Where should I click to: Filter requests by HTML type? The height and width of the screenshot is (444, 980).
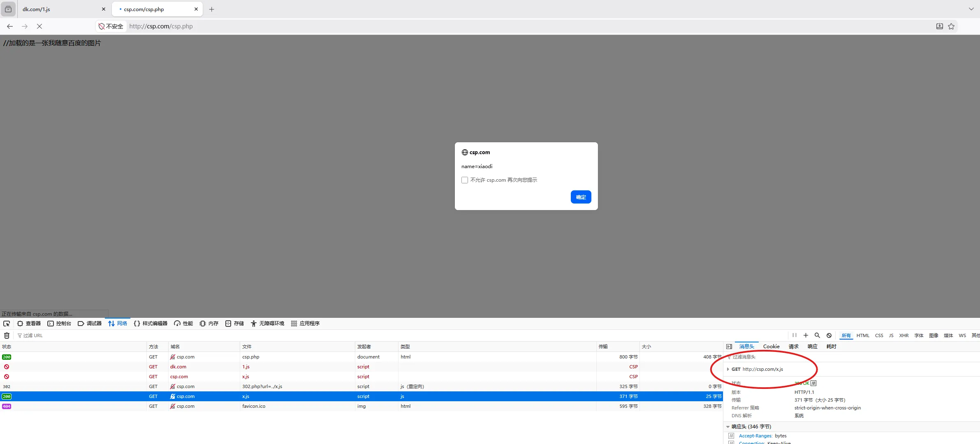863,335
